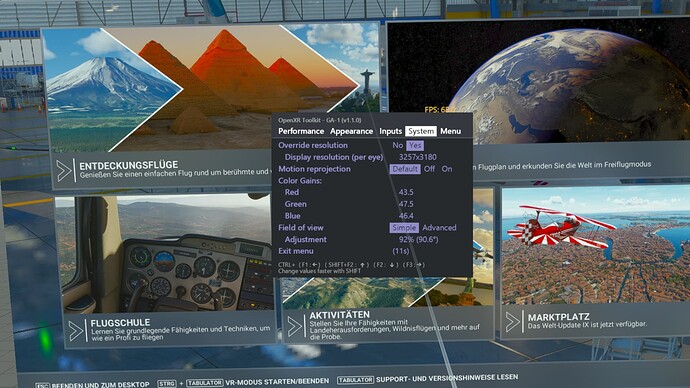
Task: Click the TABULATOR key icon next to Support
Action: tap(355, 380)
